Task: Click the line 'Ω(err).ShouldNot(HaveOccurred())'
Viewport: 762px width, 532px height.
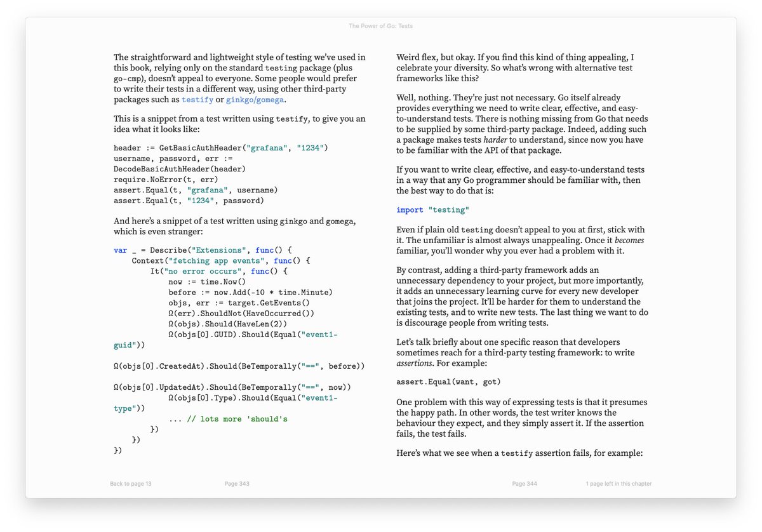Action: 241,314
